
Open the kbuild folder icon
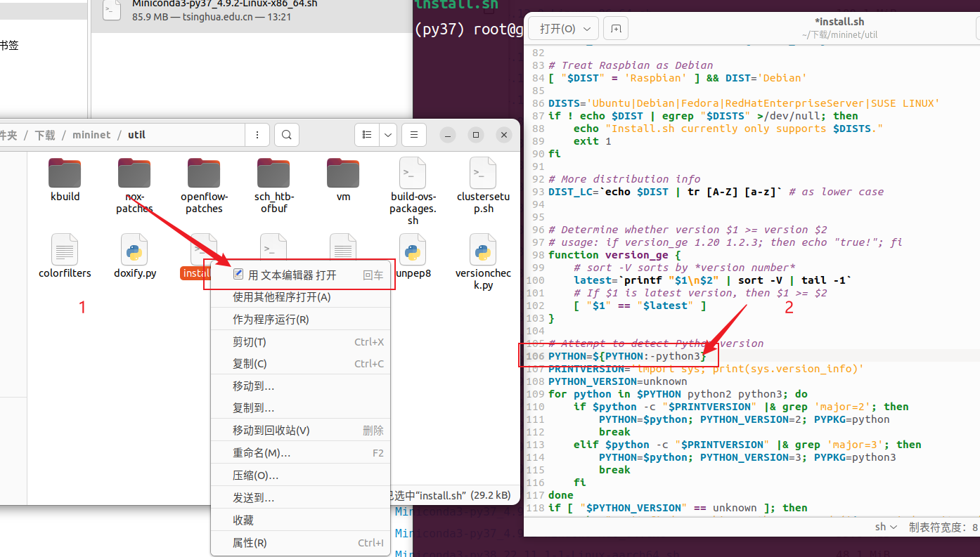pos(65,172)
